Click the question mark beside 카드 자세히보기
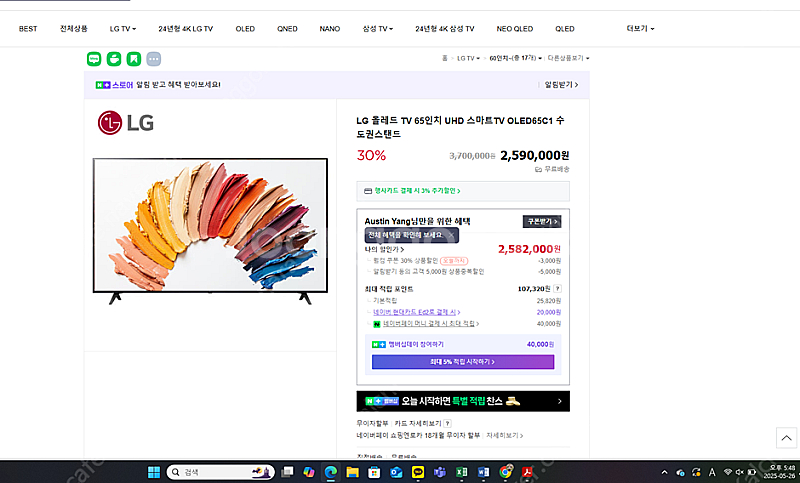This screenshot has height=483, width=800. coord(447,423)
